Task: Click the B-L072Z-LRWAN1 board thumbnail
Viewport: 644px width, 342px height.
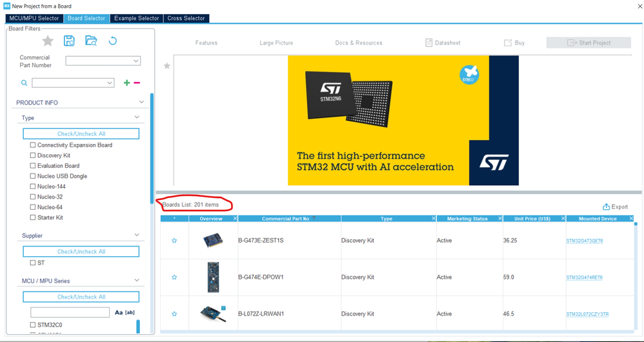Action: (x=213, y=314)
